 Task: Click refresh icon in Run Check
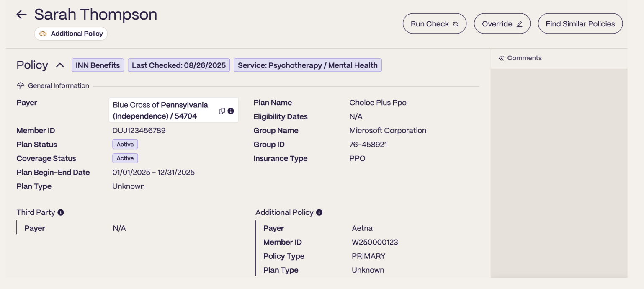(456, 24)
